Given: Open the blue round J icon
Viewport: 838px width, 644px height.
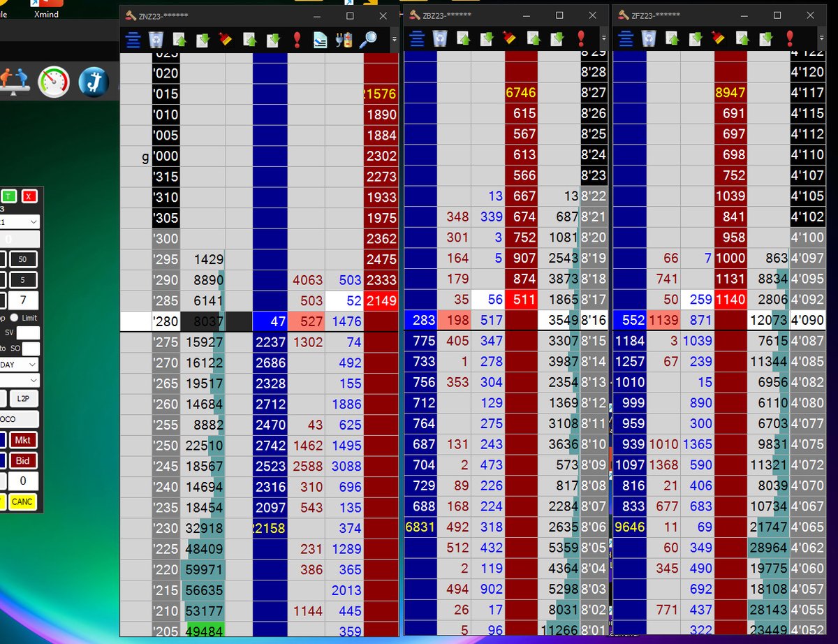Looking at the screenshot, I should point(93,82).
